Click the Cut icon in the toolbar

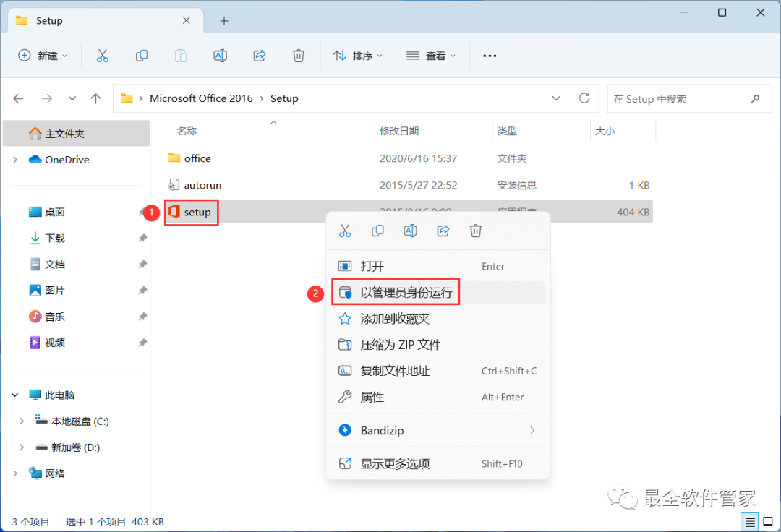[102, 56]
